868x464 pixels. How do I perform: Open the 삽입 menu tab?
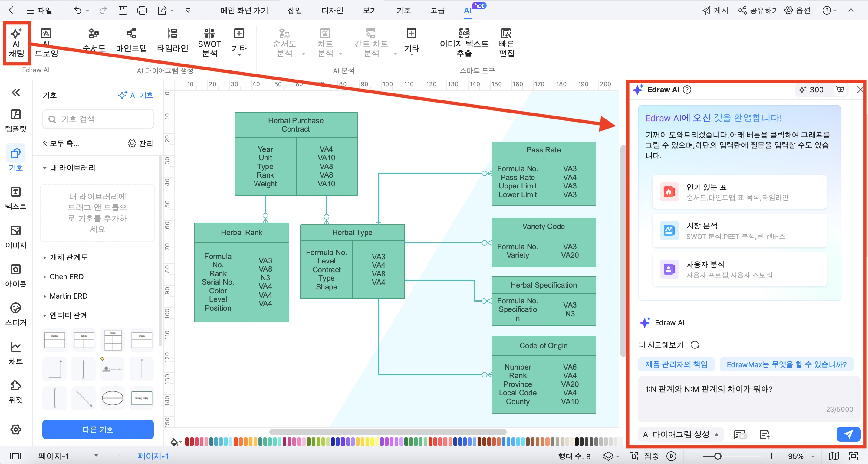pos(294,11)
